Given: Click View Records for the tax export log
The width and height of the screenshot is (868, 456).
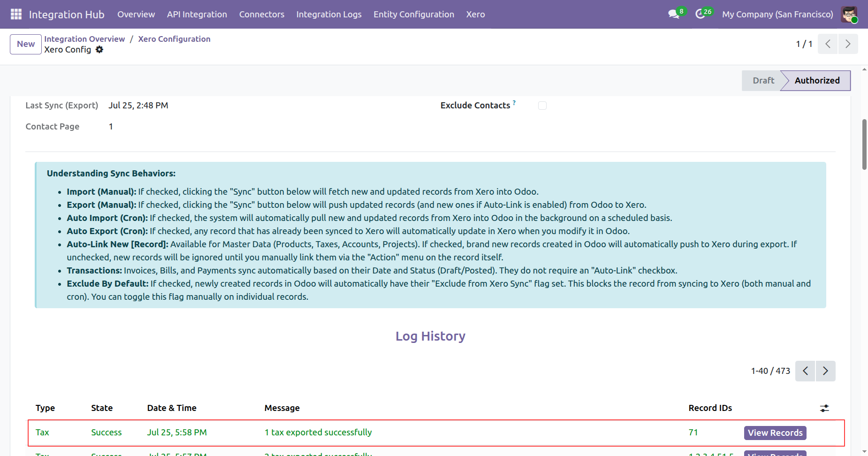Looking at the screenshot, I should tap(775, 433).
